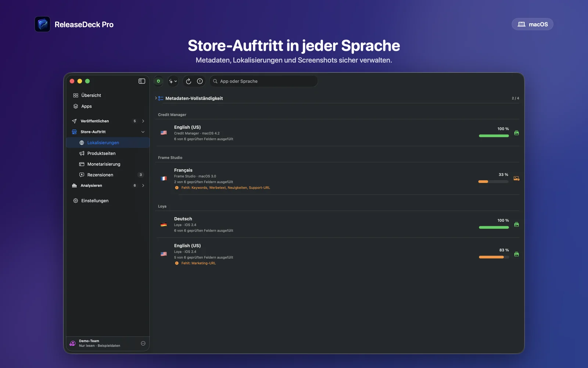This screenshot has height=368, width=588.
Task: Click the Demo-Team avatar icon
Action: click(x=72, y=343)
